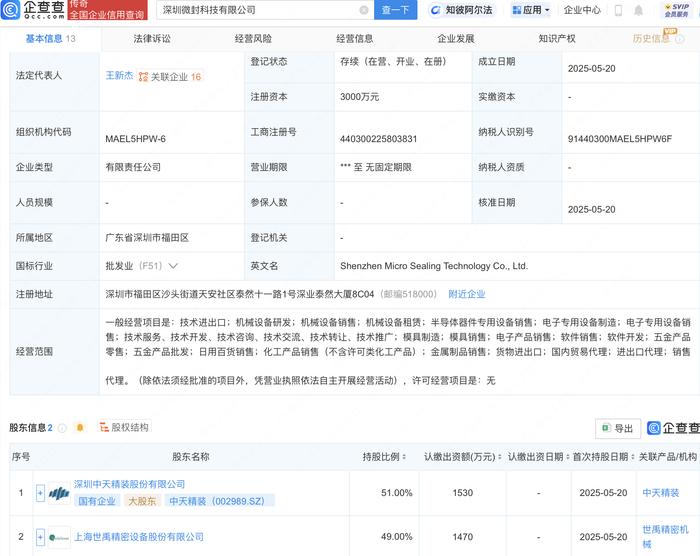The height and width of the screenshot is (556, 700).
Task: Clear the search box text
Action: [364, 10]
